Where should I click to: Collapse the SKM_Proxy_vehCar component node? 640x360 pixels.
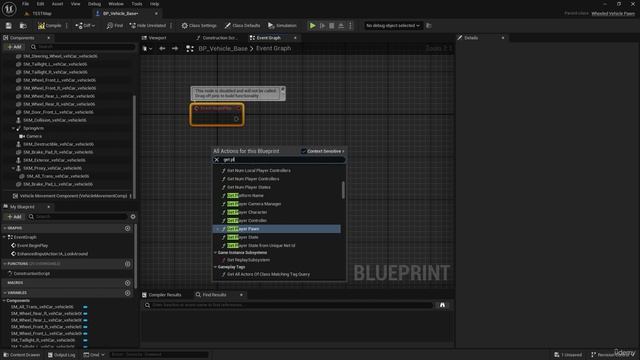[x=13, y=168]
